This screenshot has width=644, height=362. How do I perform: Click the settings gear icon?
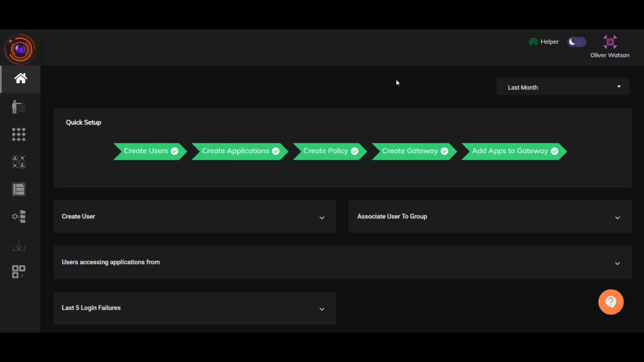[18, 217]
